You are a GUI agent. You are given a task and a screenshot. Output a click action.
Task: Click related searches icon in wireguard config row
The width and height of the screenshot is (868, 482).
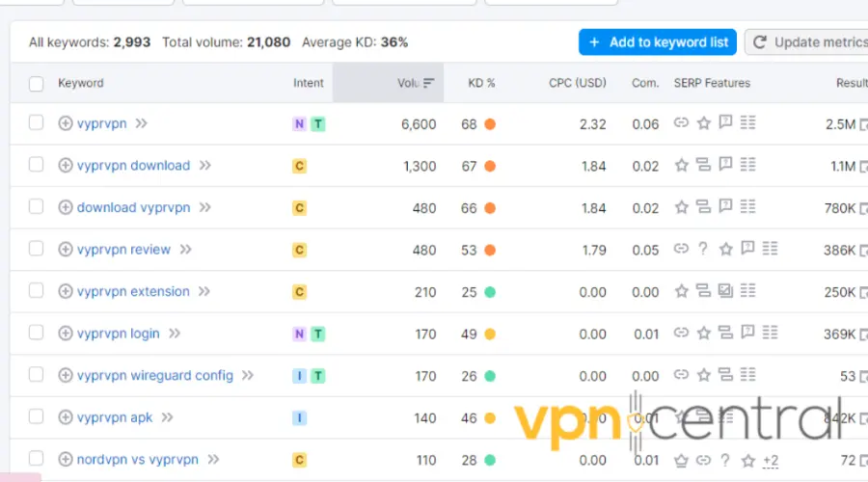point(747,375)
